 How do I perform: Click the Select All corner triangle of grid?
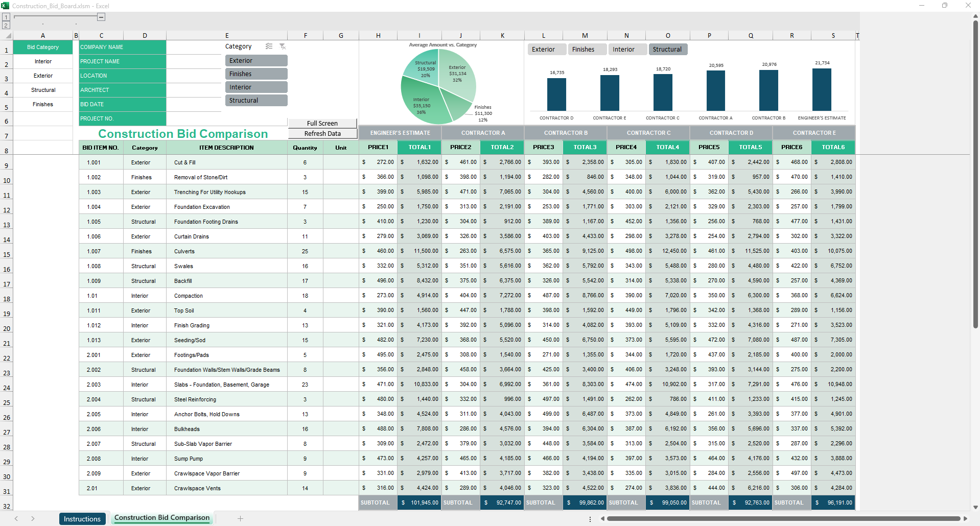coord(7,36)
